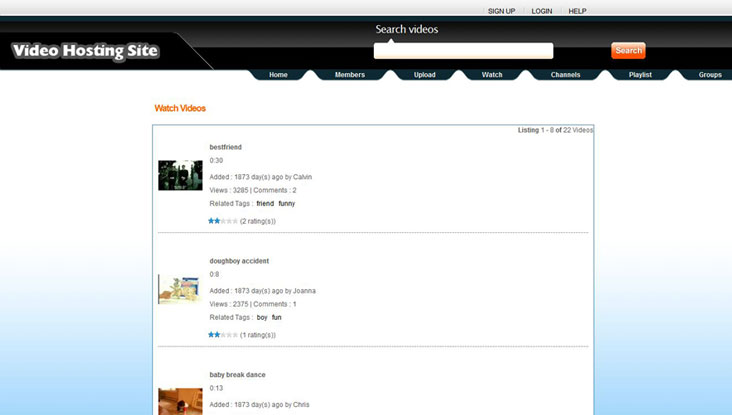Open the LOGIN link
The width and height of the screenshot is (732, 415).
[542, 11]
